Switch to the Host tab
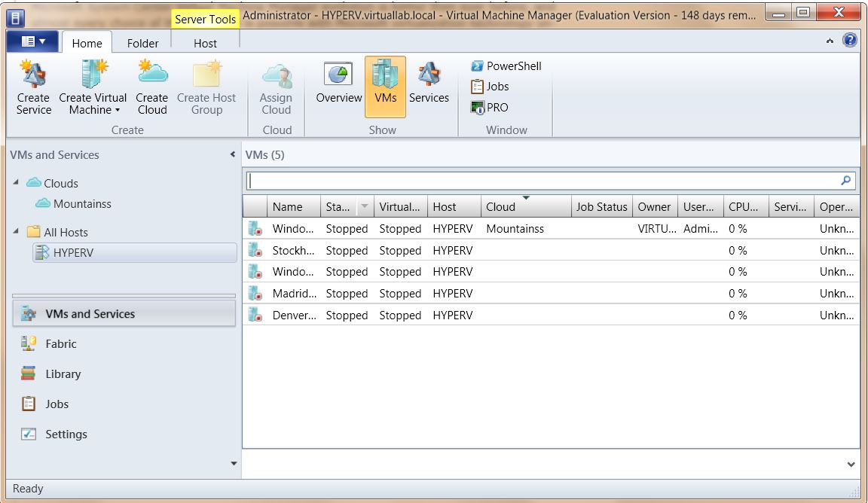Viewport: 868px width, 503px height. click(x=205, y=43)
